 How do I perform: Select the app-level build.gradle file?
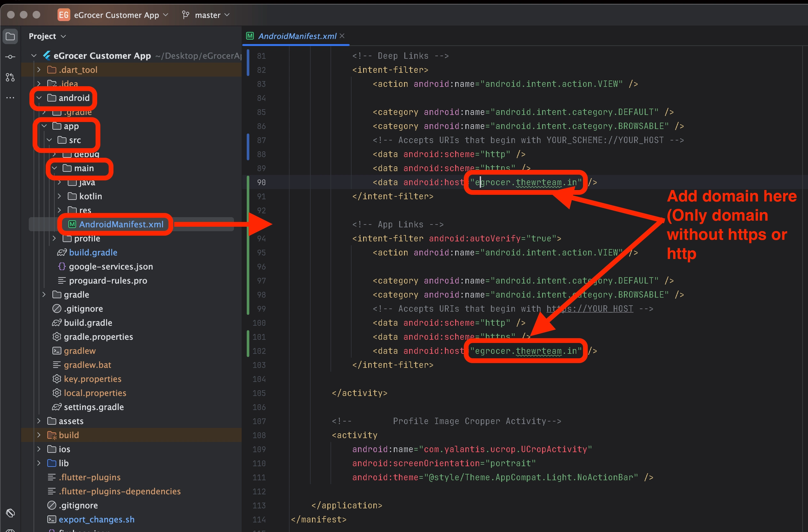[93, 252]
